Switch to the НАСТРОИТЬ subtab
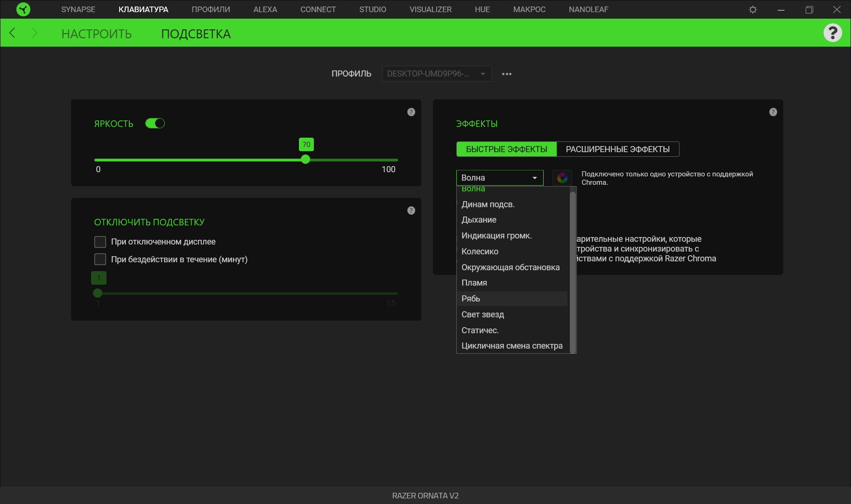This screenshot has height=504, width=851. 97,34
